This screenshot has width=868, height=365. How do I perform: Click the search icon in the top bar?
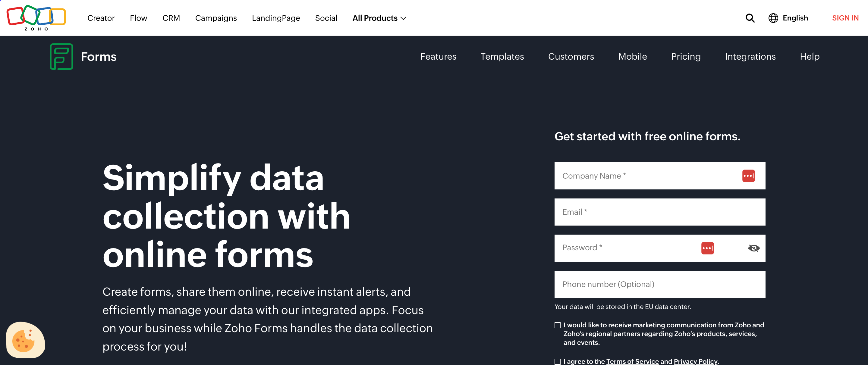[x=751, y=18]
